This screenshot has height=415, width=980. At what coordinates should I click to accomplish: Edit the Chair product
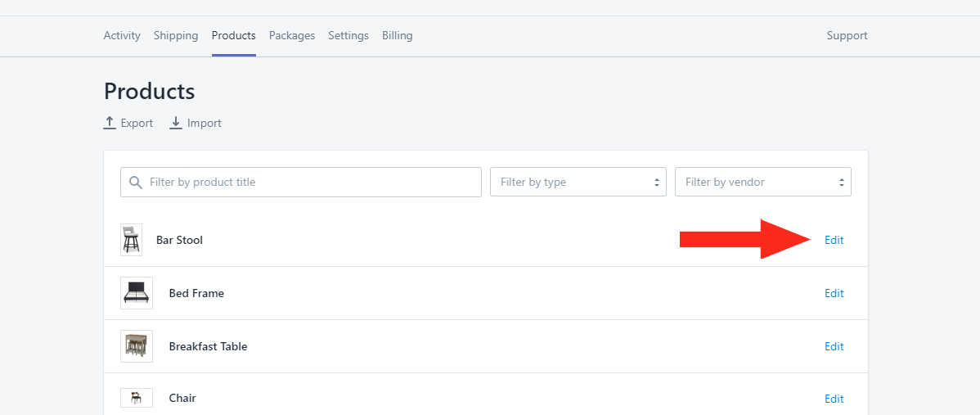click(x=834, y=399)
